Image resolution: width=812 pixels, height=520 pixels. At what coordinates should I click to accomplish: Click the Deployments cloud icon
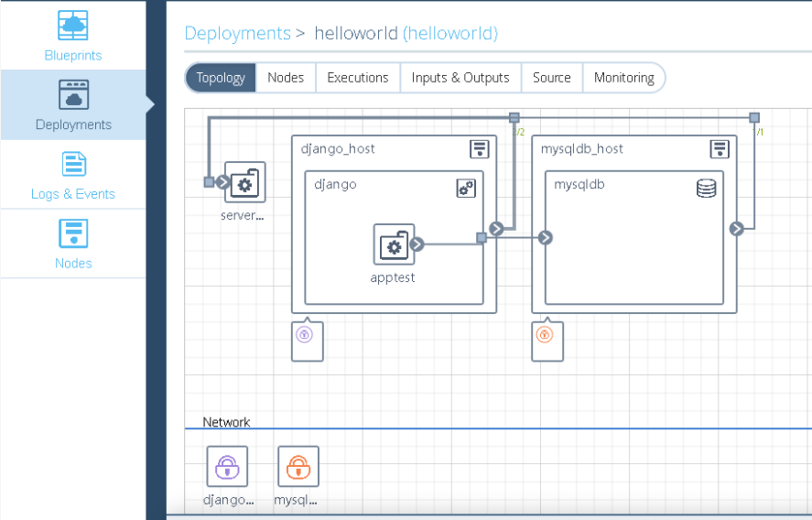[x=73, y=96]
